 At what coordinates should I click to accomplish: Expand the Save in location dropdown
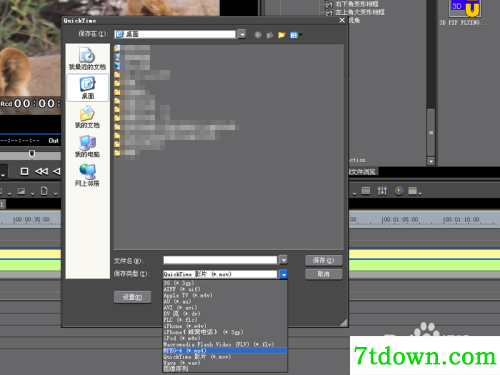242,34
